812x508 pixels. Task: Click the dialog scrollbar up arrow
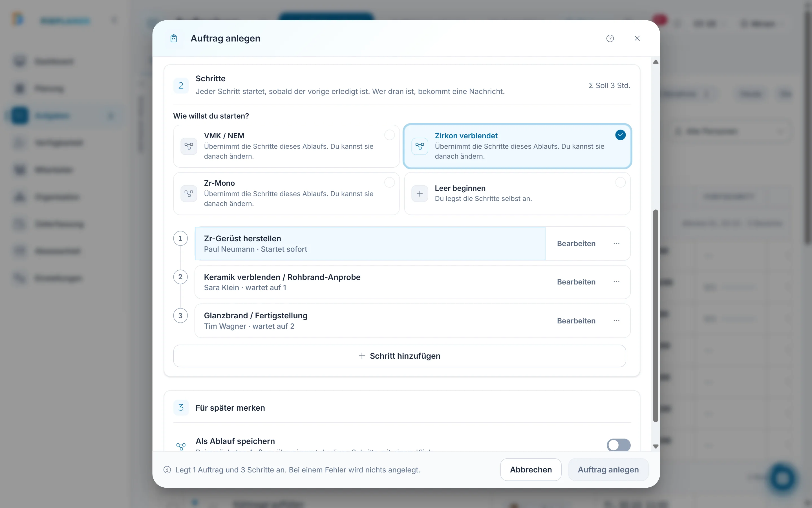click(x=656, y=62)
